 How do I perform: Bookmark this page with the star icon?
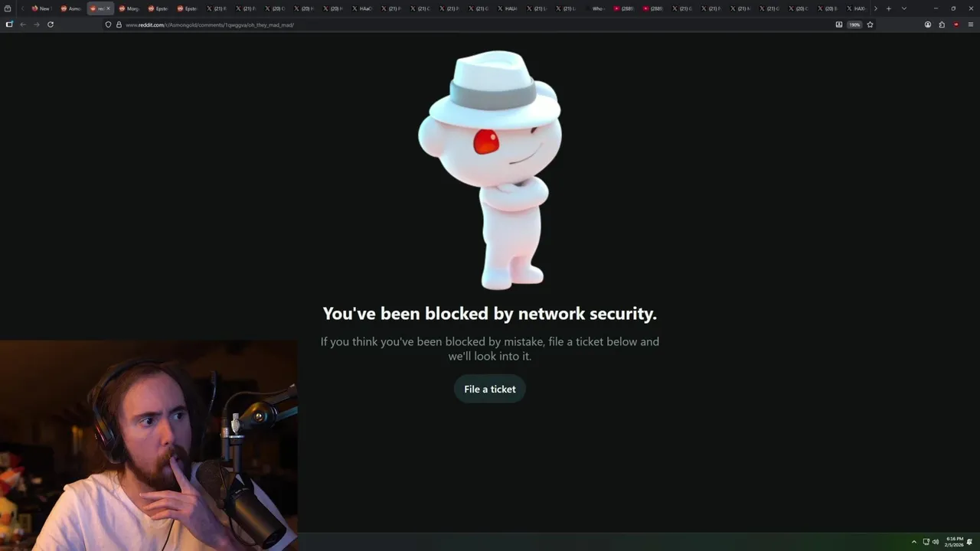[870, 24]
